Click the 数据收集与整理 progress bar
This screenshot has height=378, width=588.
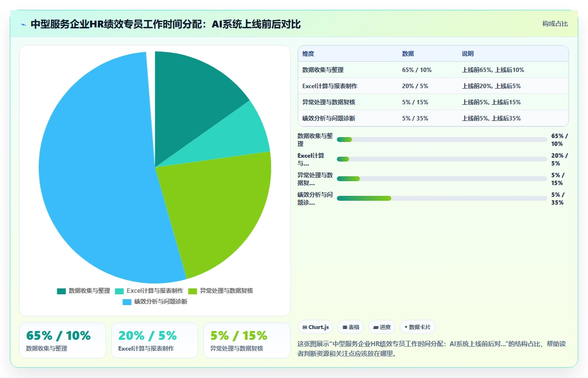[442, 140]
